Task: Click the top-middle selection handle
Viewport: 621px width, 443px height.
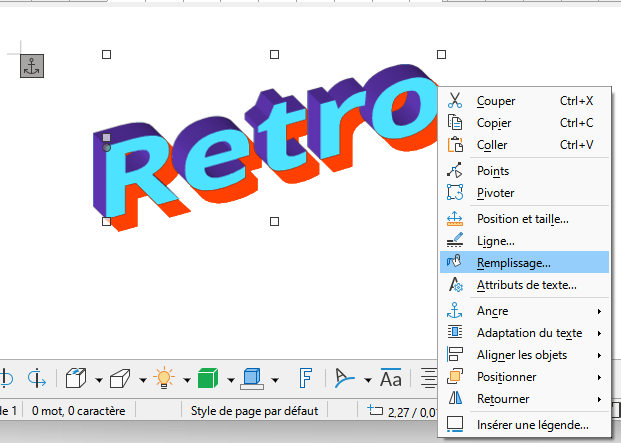Action: pyautogui.click(x=274, y=55)
